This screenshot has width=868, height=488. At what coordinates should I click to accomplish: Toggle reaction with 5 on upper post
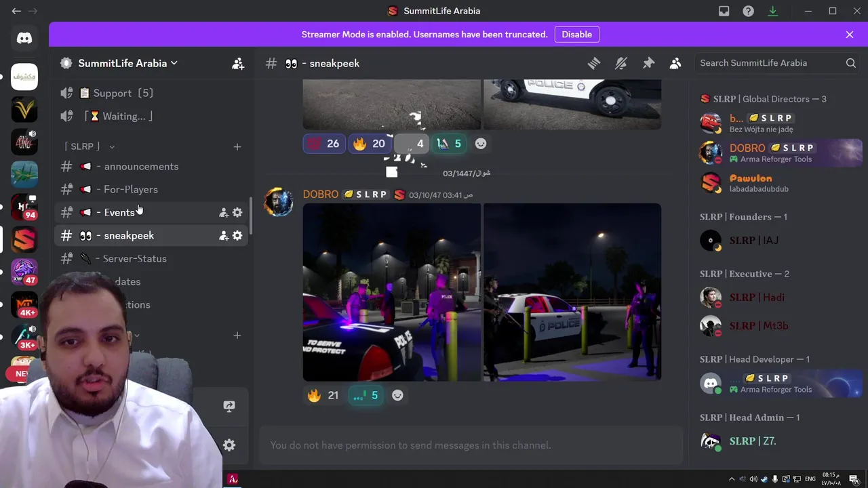click(x=450, y=144)
